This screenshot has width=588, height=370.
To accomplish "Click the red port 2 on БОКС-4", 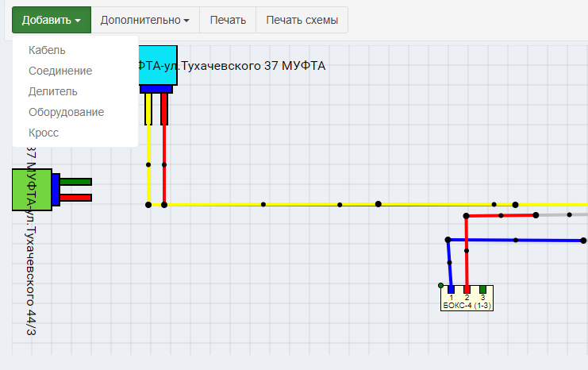I will [467, 289].
